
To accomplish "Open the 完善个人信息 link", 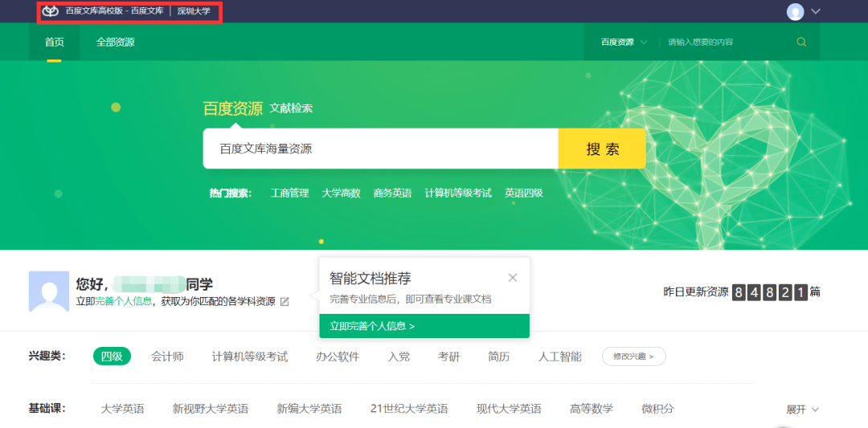I will pyautogui.click(x=124, y=301).
